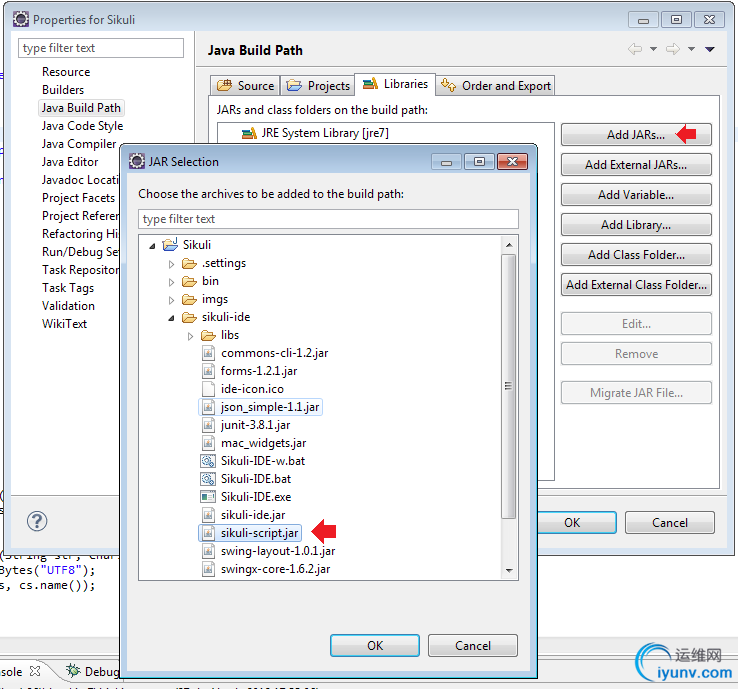Click the forms-1.2.1.jar file icon
The width and height of the screenshot is (738, 689).
click(208, 371)
